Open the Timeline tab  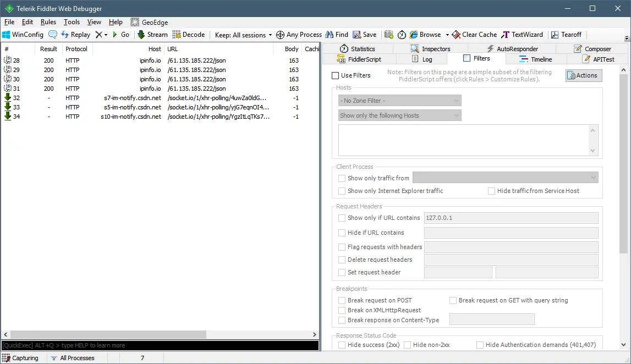(x=536, y=59)
